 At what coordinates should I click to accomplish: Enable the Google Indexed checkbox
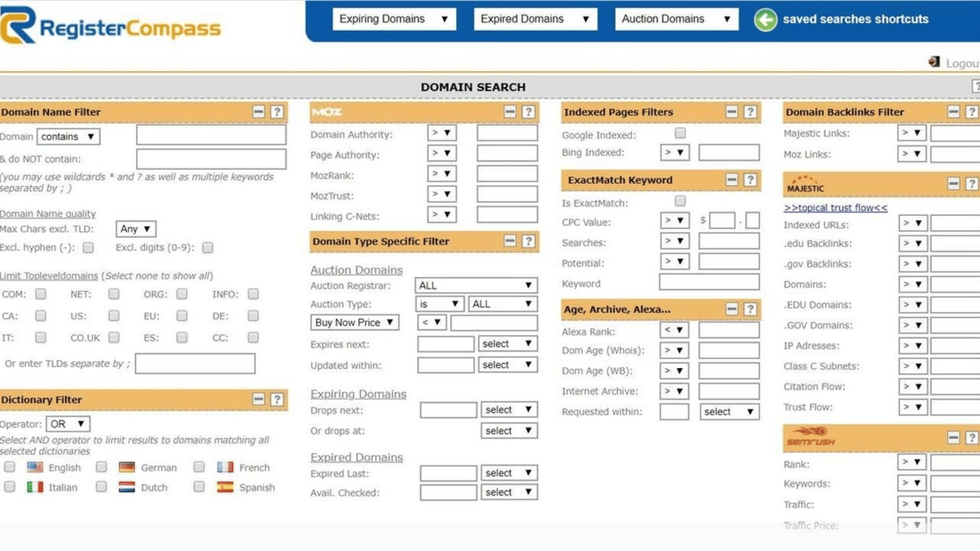(x=680, y=133)
